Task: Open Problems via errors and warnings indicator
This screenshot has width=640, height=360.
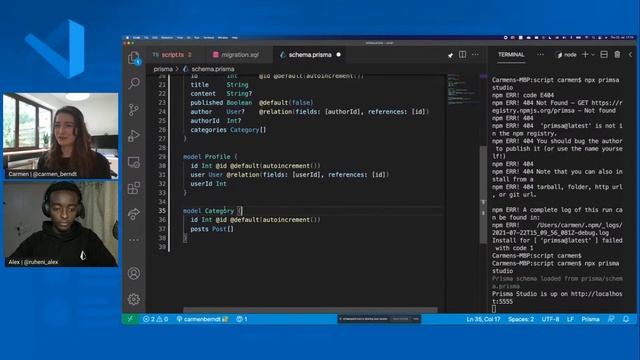Action: click(156, 319)
